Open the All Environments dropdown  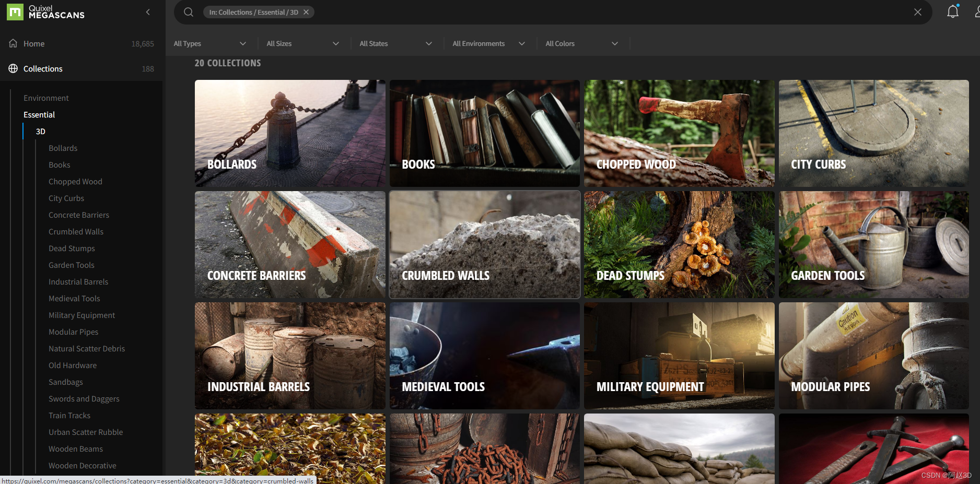pos(489,43)
